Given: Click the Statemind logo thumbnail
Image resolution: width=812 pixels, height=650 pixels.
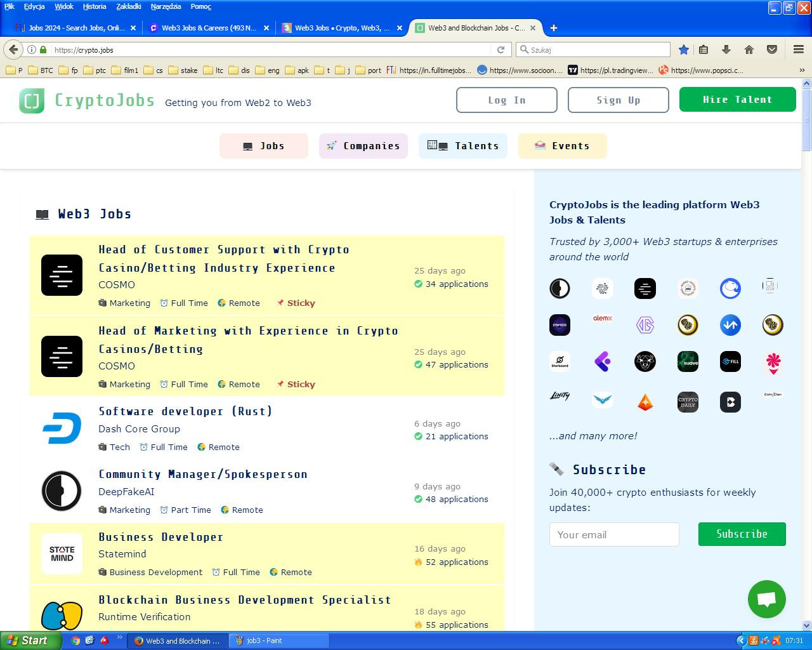Looking at the screenshot, I should pyautogui.click(x=62, y=554).
